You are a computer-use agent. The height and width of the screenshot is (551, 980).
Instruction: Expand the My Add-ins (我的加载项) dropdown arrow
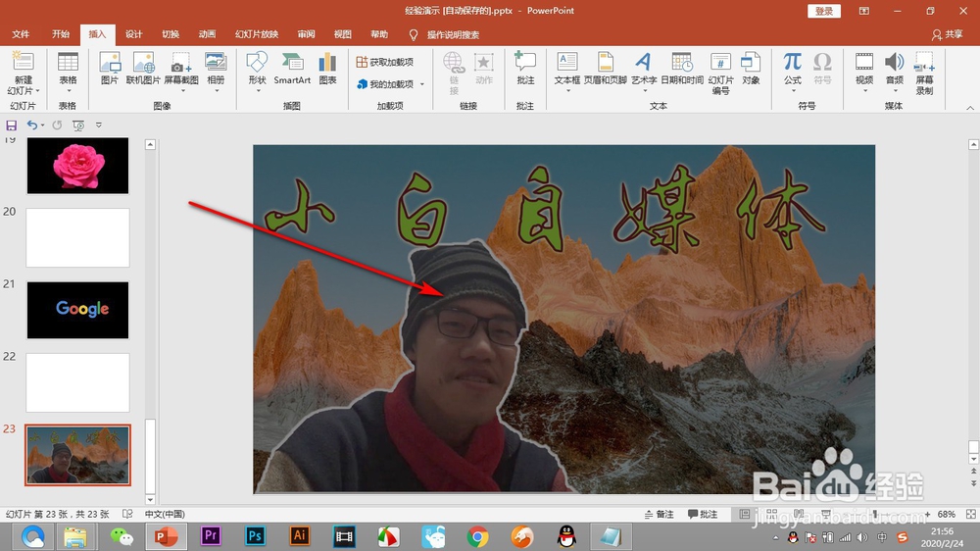(422, 84)
